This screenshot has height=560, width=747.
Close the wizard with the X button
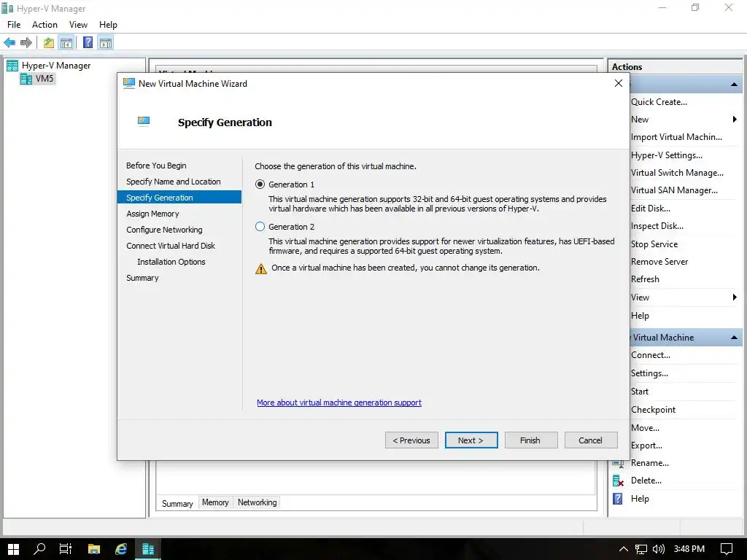pos(619,83)
